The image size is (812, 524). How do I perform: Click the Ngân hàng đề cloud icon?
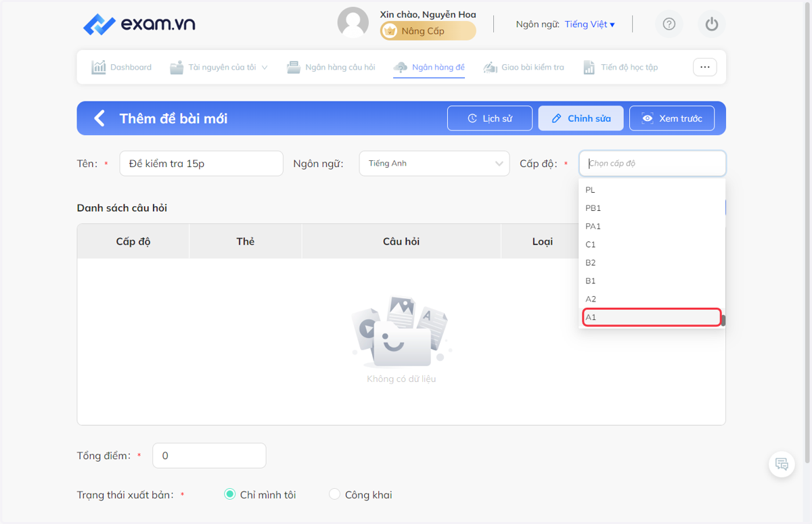tap(401, 67)
